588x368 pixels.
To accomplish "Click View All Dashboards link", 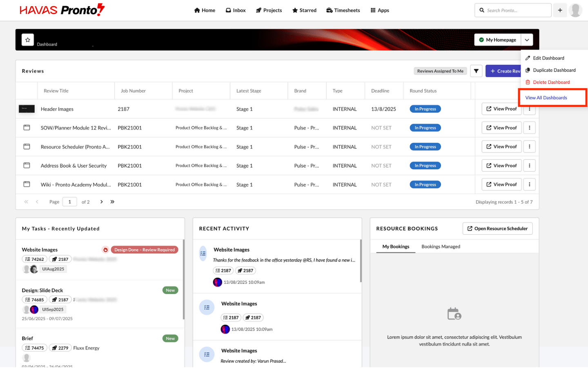I will [546, 98].
